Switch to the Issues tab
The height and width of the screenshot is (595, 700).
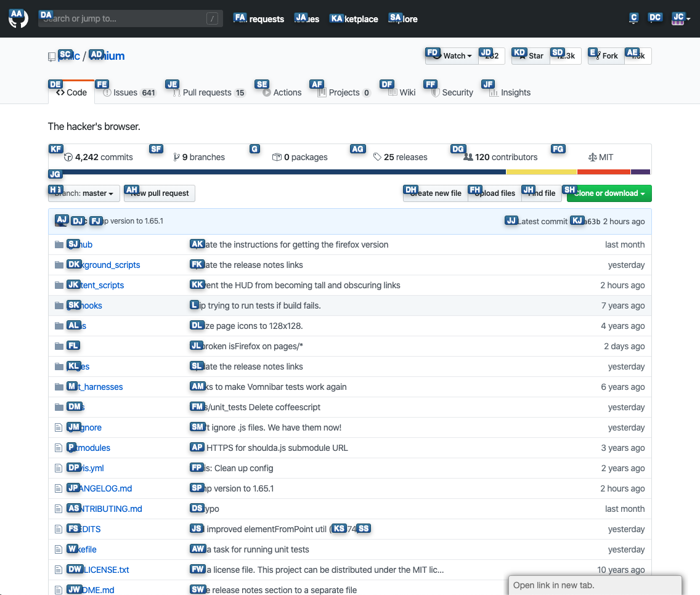129,92
